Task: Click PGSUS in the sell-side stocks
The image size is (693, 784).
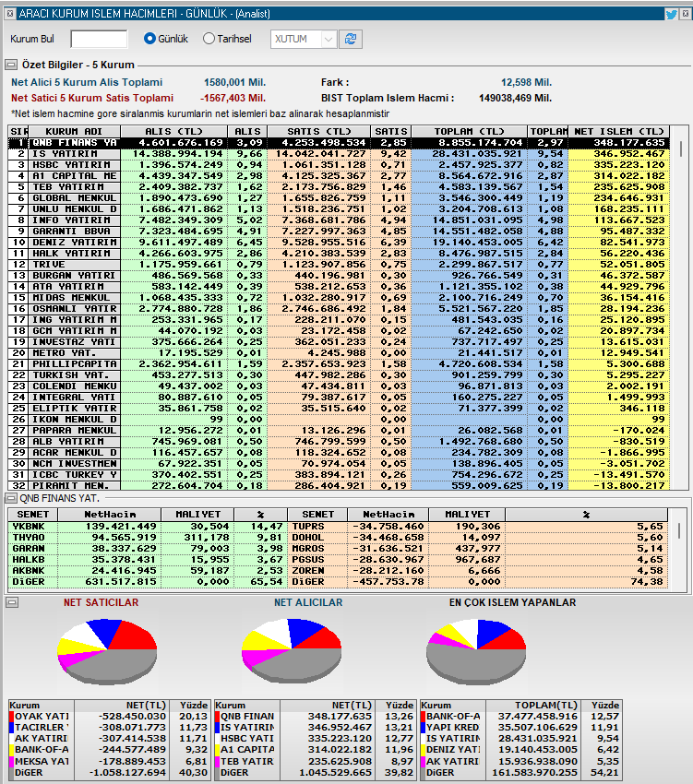Action: (x=308, y=560)
